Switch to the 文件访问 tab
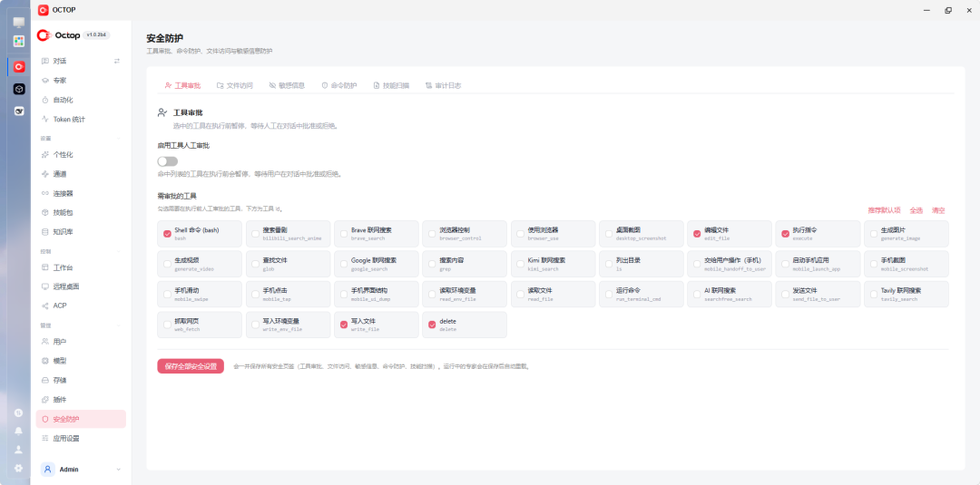This screenshot has height=485, width=980. tap(234, 85)
